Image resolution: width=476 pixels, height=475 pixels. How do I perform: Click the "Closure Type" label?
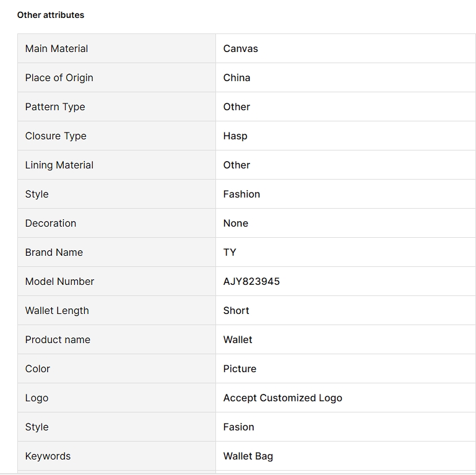pyautogui.click(x=56, y=136)
